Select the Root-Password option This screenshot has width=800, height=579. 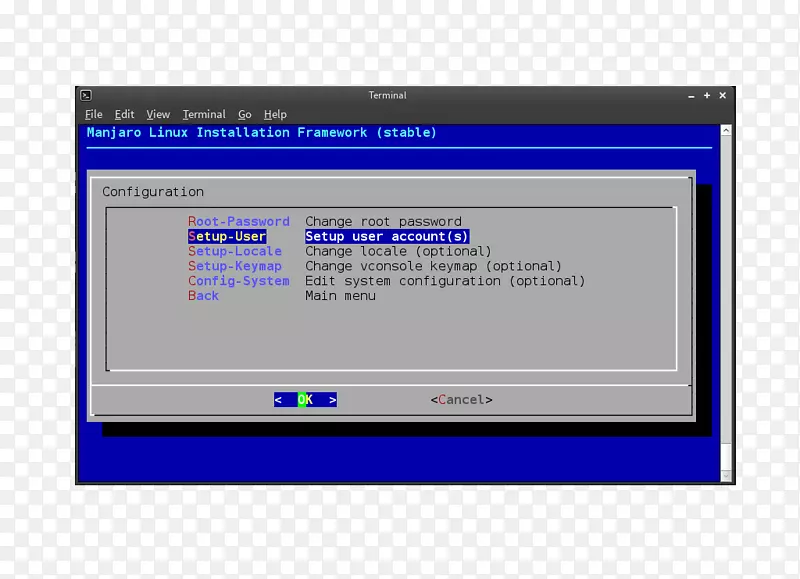(239, 221)
